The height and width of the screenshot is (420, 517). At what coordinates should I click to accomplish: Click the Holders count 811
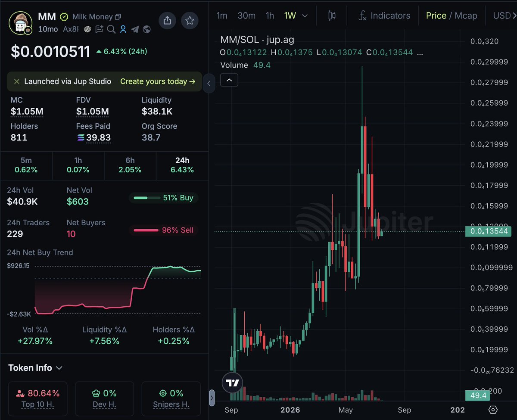click(19, 137)
